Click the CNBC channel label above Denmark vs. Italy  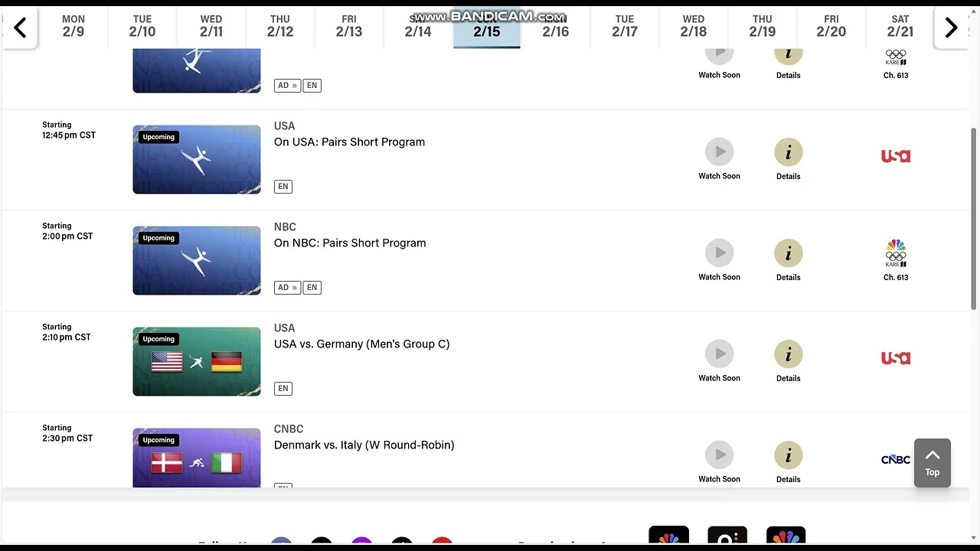(x=289, y=429)
